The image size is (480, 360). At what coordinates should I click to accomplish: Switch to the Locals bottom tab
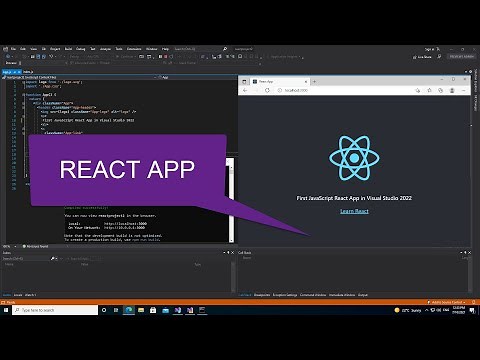click(x=18, y=295)
